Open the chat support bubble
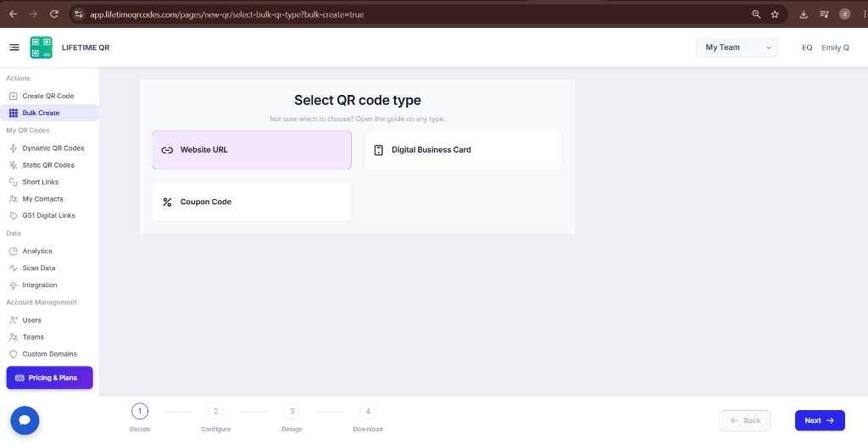This screenshot has height=444, width=868. 25,421
